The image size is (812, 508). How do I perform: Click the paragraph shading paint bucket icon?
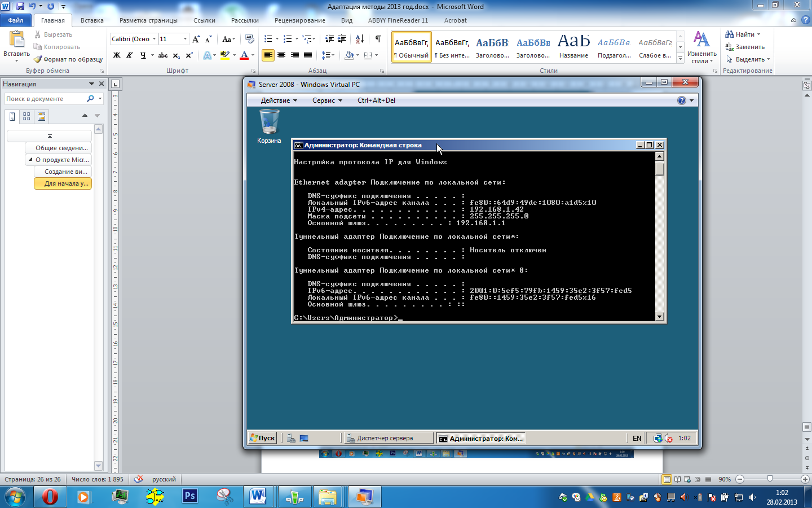(348, 55)
